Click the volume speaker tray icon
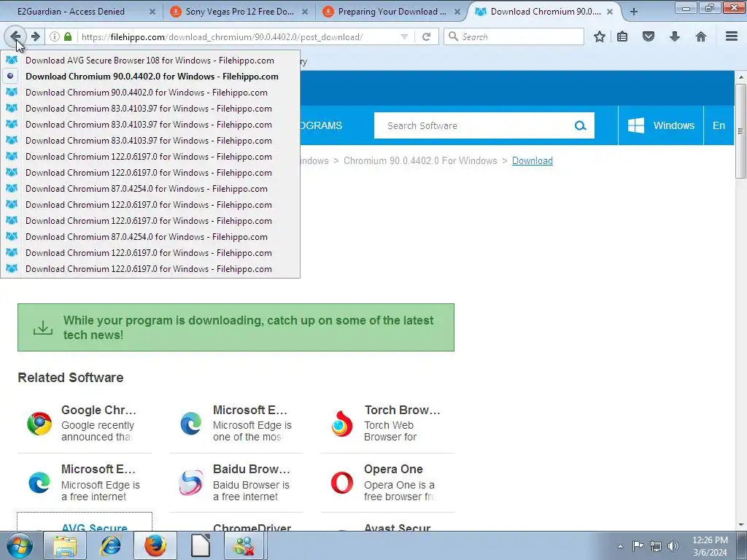 coord(673,546)
